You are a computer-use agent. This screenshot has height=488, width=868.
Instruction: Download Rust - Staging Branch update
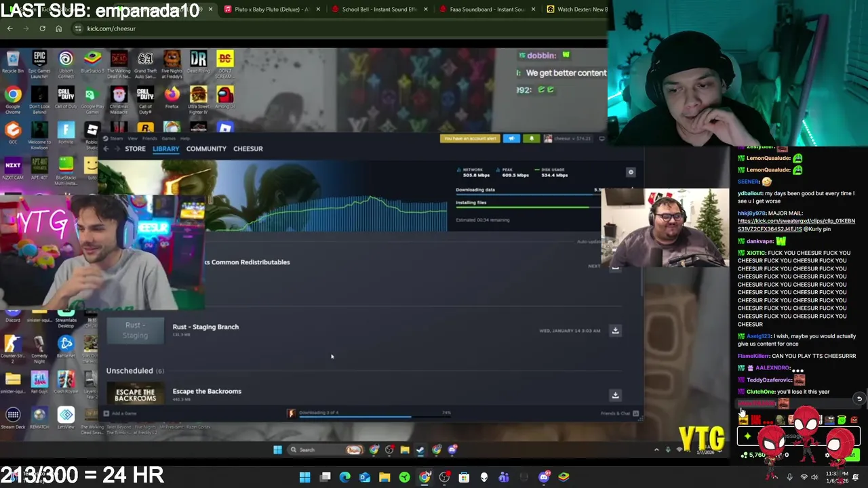[615, 331]
